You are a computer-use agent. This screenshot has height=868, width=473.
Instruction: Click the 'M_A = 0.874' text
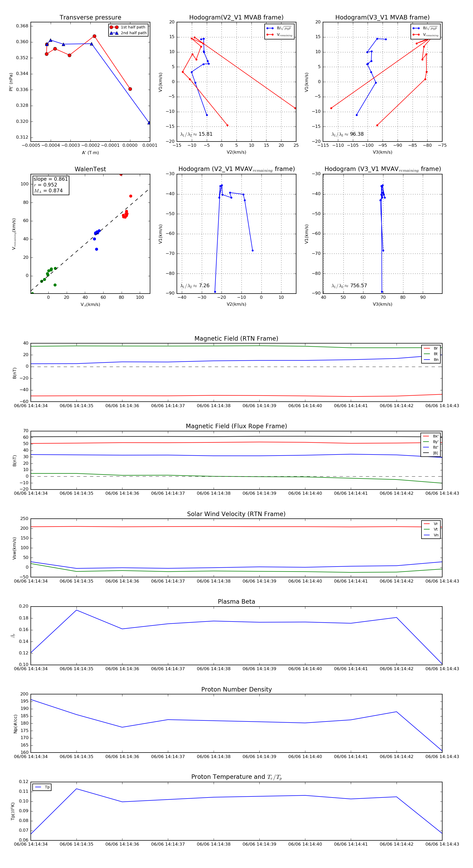[48, 191]
